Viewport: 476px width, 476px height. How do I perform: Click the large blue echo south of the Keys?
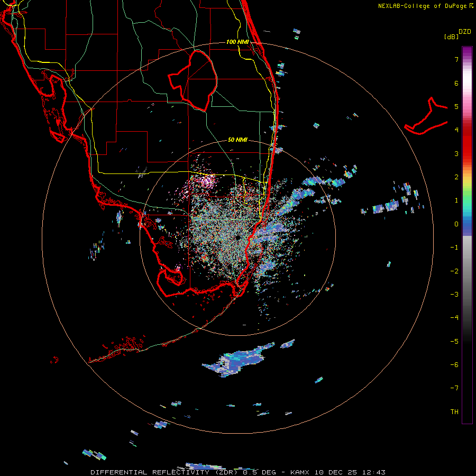(239, 360)
